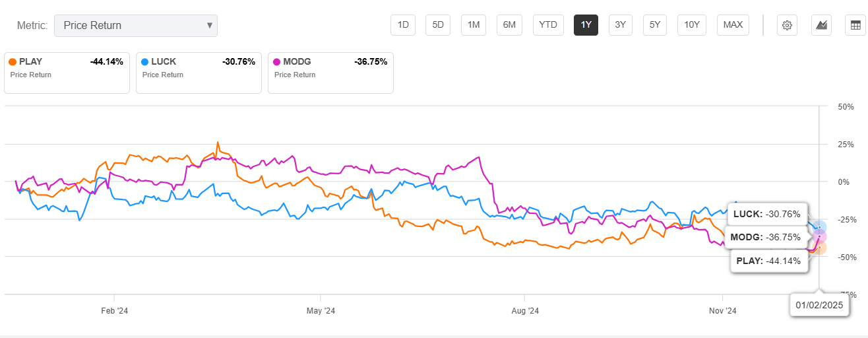The image size is (868, 338).
Task: Select the active 1Y range button
Action: coord(586,25)
